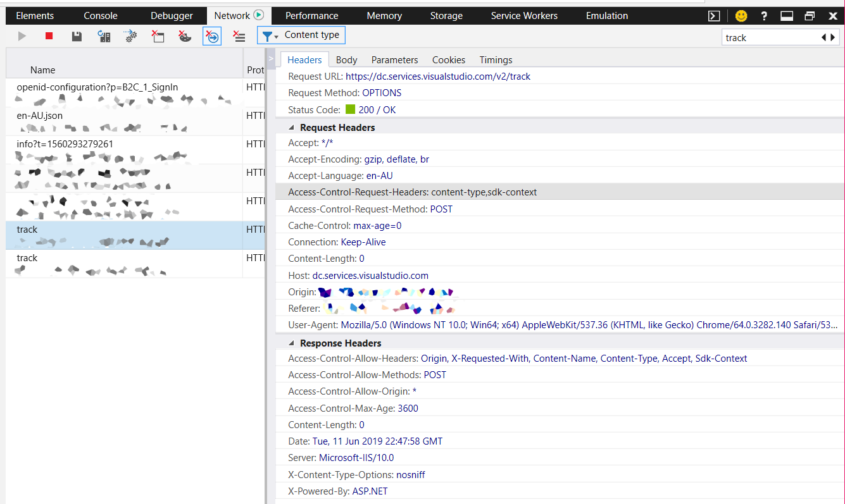Toggle clear entries on navigate
Screen dimensions: 845x504
(x=211, y=36)
